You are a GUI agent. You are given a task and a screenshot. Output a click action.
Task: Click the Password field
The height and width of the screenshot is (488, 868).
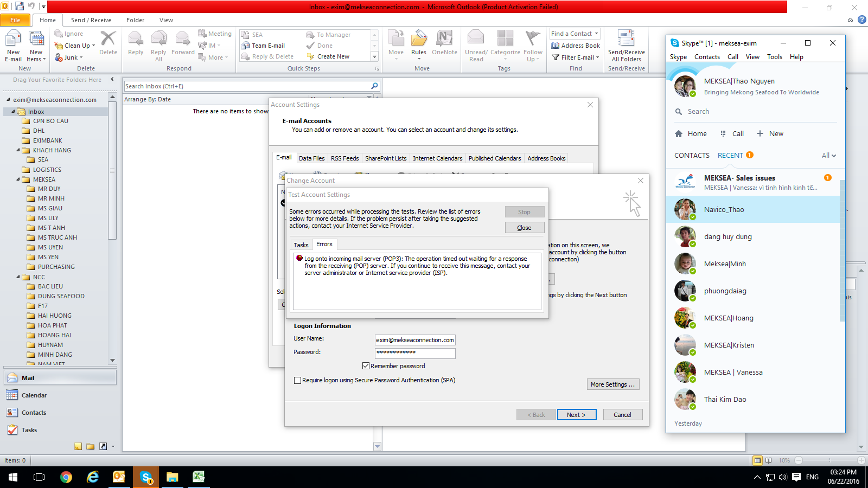[x=415, y=353]
